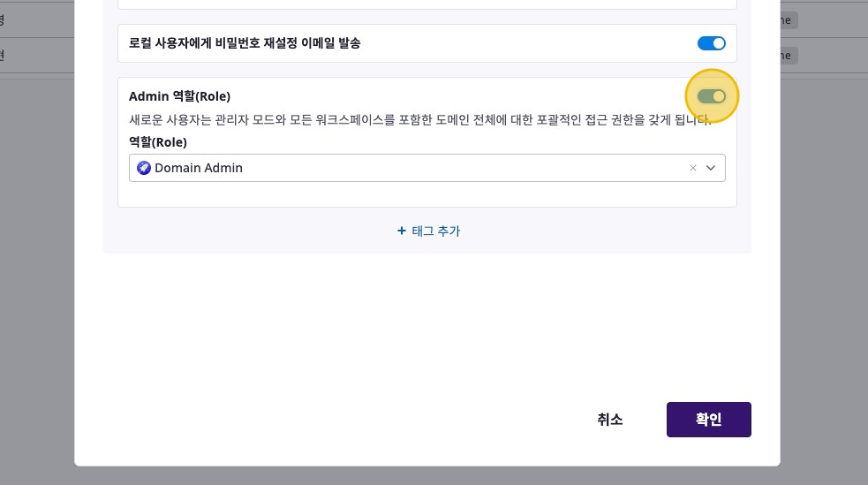Viewport: 868px width, 485px height.
Task: Click the 역할(Role) field label
Action: click(x=158, y=141)
